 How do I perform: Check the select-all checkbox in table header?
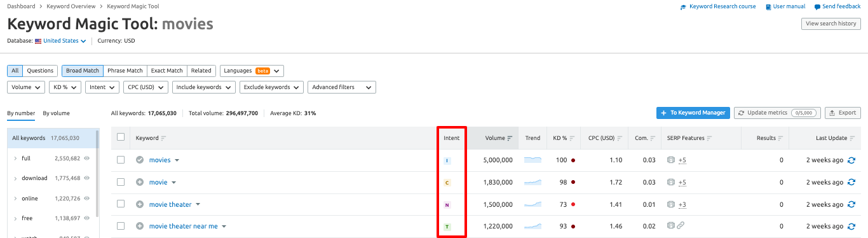(x=121, y=137)
